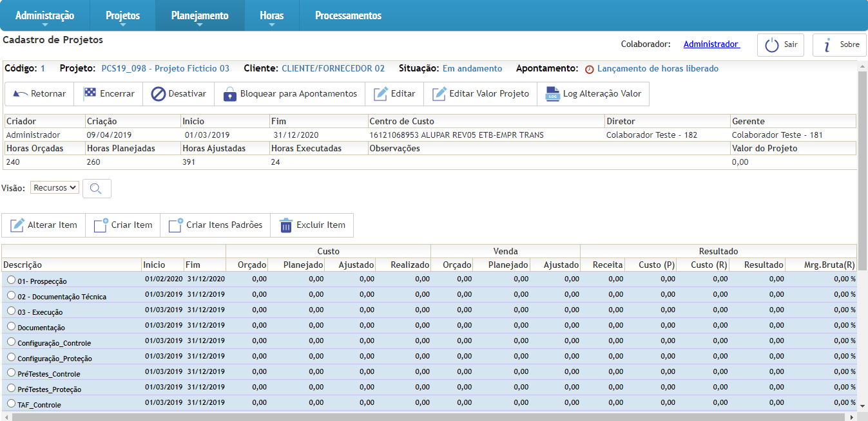Select the 01- Prospecção radio button
868x421 pixels.
pyautogui.click(x=11, y=279)
